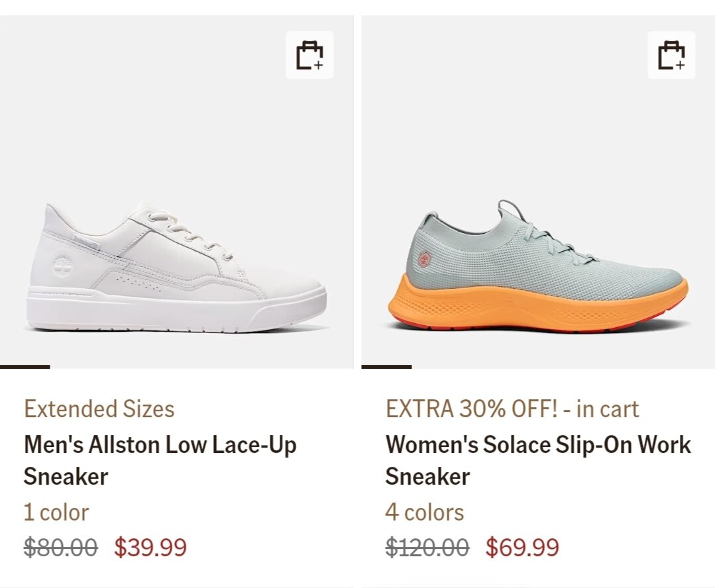Quick-add Men's Allston sneaker to bag
The image size is (715, 588).
coord(309,55)
